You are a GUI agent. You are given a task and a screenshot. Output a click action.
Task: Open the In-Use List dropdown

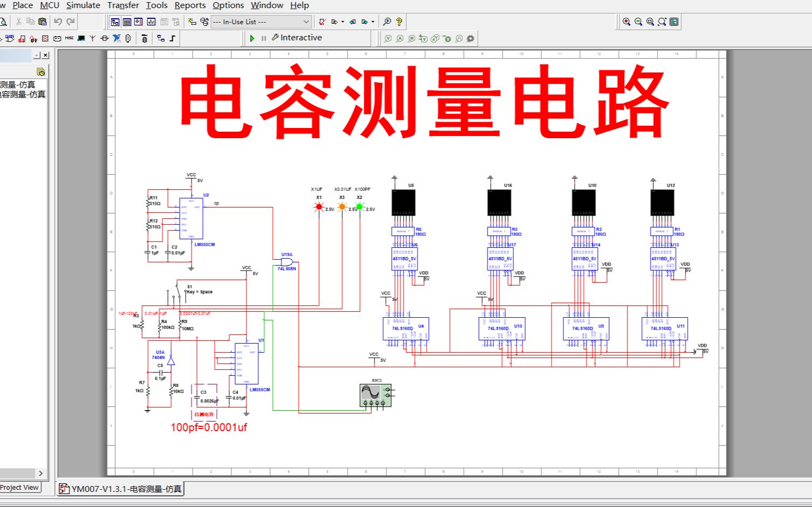click(x=306, y=22)
